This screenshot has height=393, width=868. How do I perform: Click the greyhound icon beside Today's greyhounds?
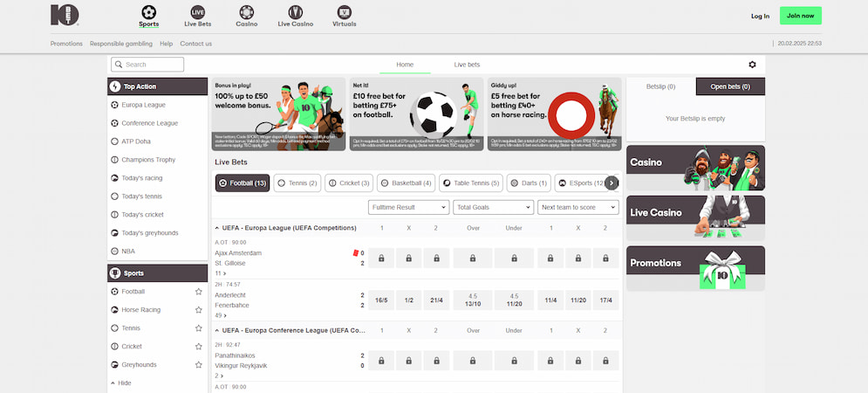tap(114, 233)
